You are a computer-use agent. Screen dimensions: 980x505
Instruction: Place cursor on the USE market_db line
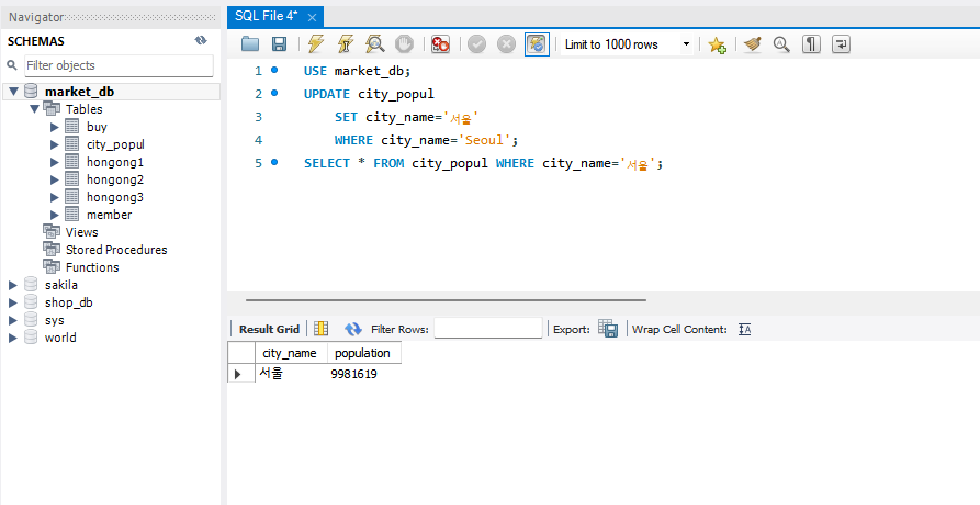[x=357, y=71]
